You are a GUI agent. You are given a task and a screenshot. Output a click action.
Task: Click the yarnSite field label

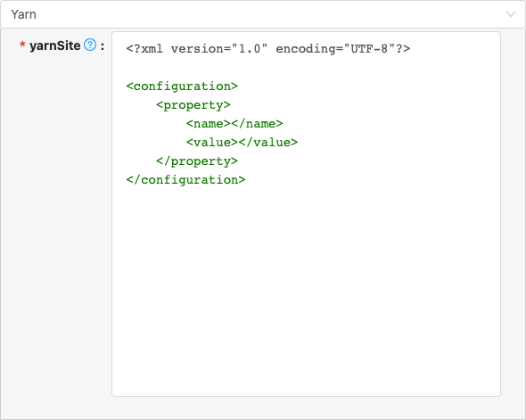55,45
